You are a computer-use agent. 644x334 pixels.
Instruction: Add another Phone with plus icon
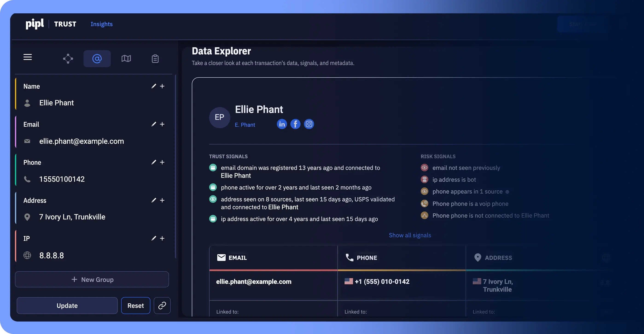162,162
